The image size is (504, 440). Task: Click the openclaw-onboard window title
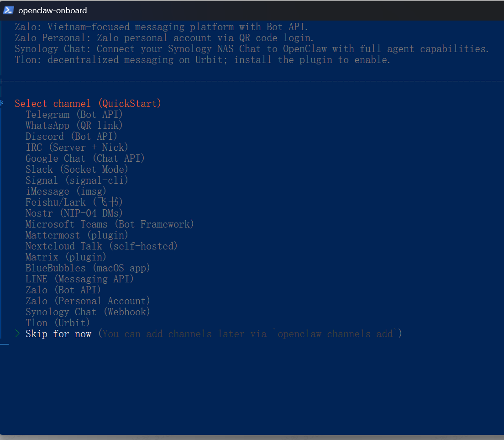52,11
